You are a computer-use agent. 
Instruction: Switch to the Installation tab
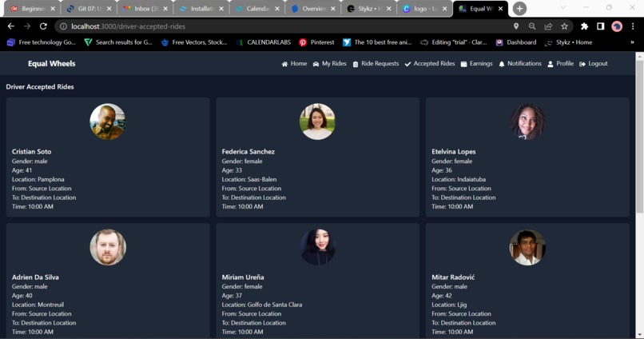pos(201,8)
